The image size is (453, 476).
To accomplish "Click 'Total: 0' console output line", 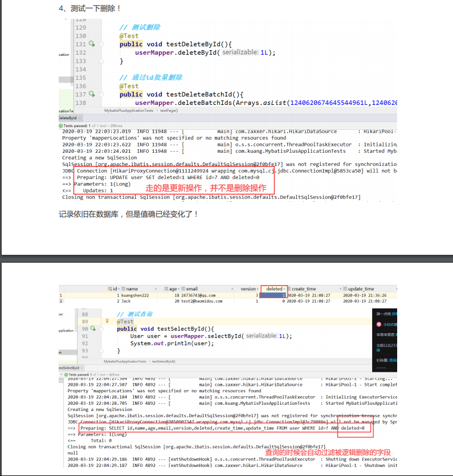I will [x=101, y=441].
